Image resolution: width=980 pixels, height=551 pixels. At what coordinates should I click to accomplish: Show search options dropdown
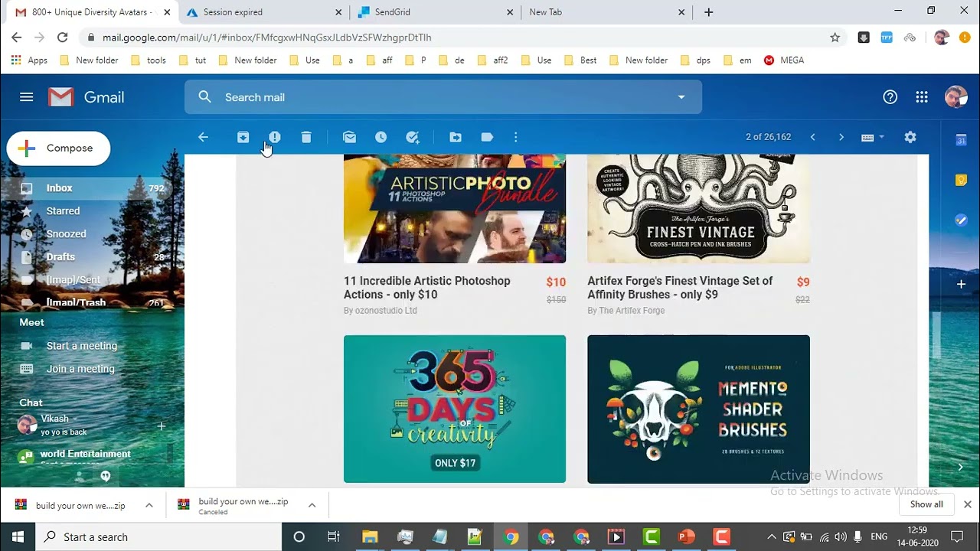[681, 97]
